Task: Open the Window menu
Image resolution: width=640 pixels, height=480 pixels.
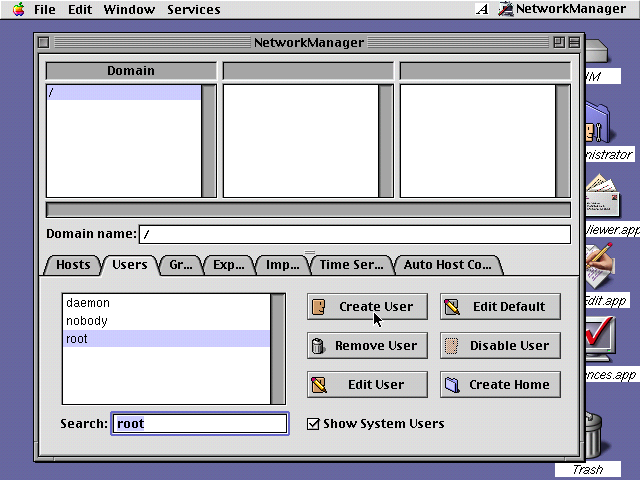Action: (129, 10)
